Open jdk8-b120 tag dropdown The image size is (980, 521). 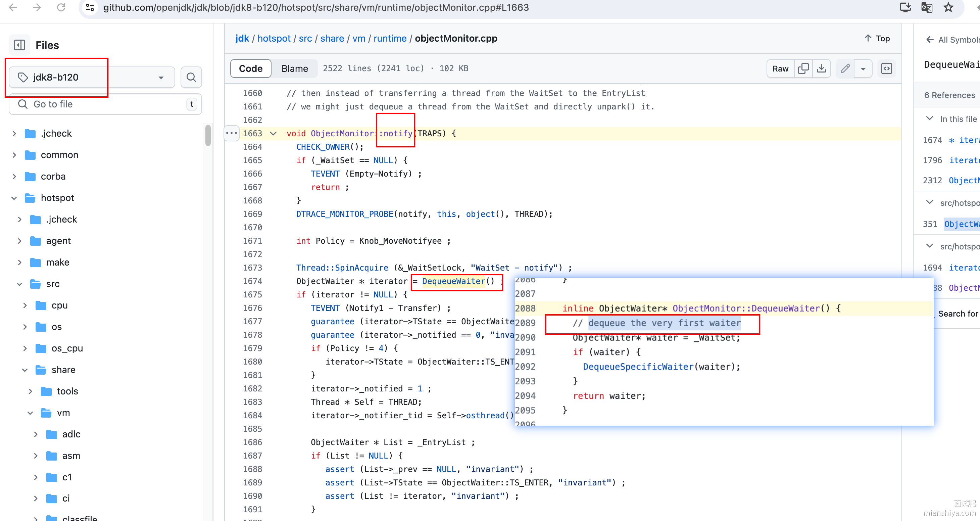pos(91,77)
